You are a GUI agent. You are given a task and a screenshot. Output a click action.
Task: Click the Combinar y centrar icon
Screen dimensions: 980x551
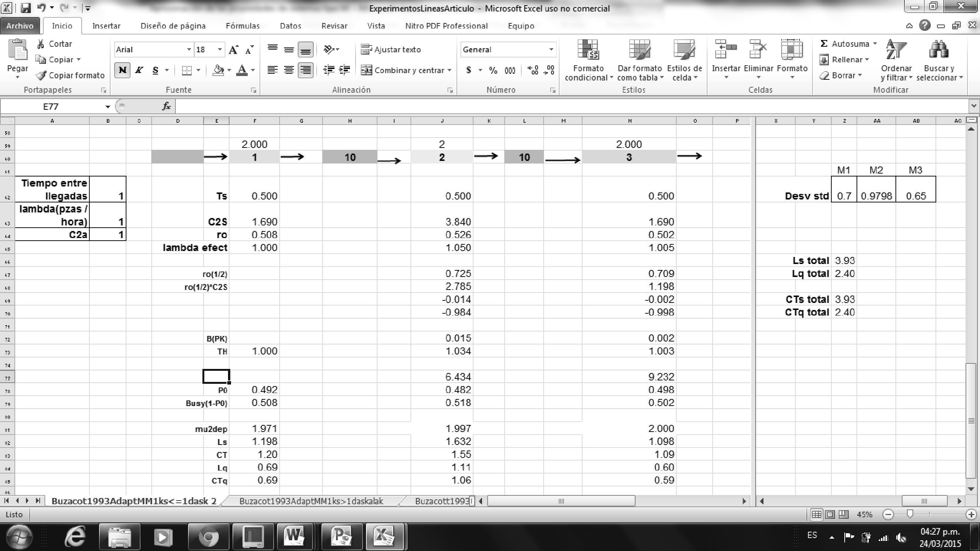click(366, 70)
